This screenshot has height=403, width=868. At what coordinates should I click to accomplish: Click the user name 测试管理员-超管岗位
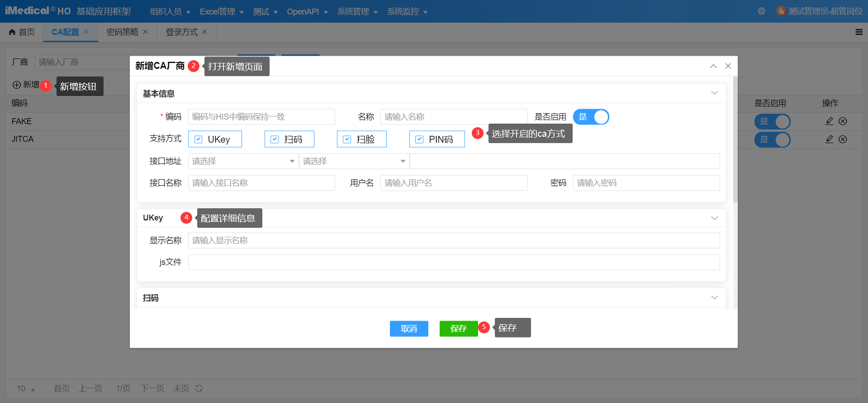point(825,11)
